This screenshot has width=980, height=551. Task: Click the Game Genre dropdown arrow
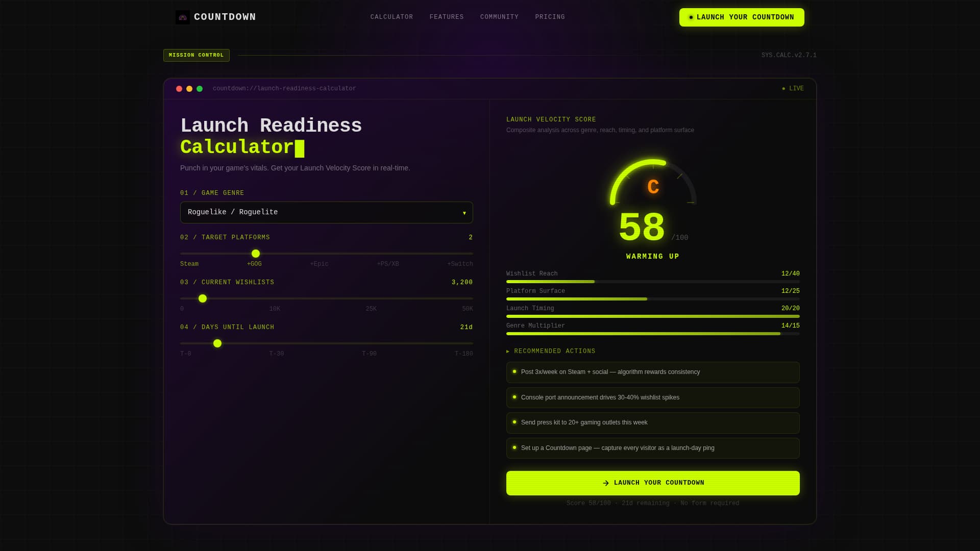point(464,213)
